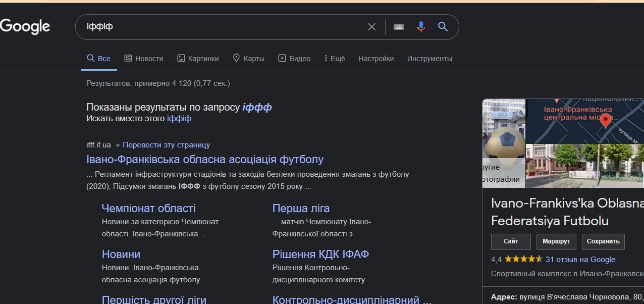Expand dropdown arrow next to ifff.if.ua
This screenshot has height=304, width=644.
(x=118, y=145)
